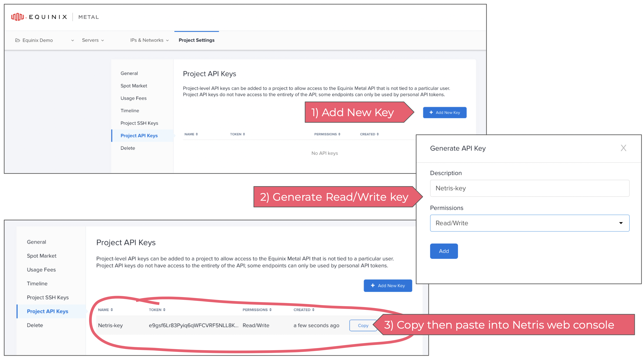644x360 pixels.
Task: Click Add New Key in the top panel
Action: point(445,113)
